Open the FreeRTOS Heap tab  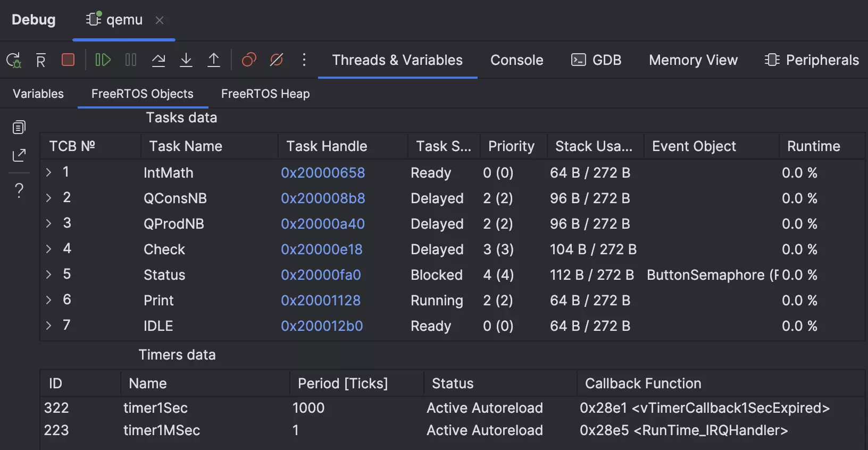[265, 94]
